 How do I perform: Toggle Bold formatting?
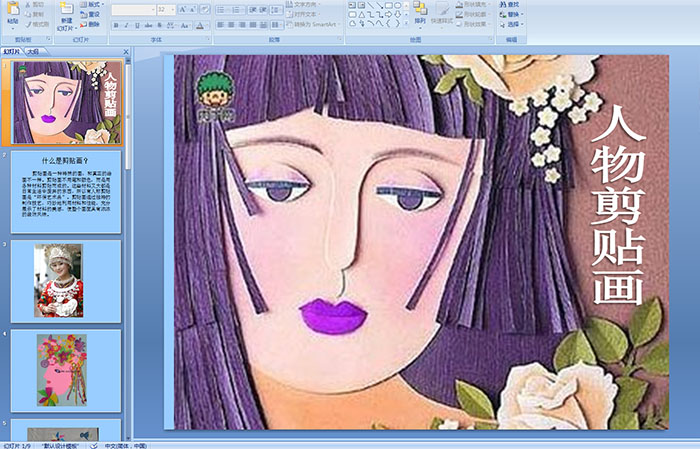(x=117, y=25)
